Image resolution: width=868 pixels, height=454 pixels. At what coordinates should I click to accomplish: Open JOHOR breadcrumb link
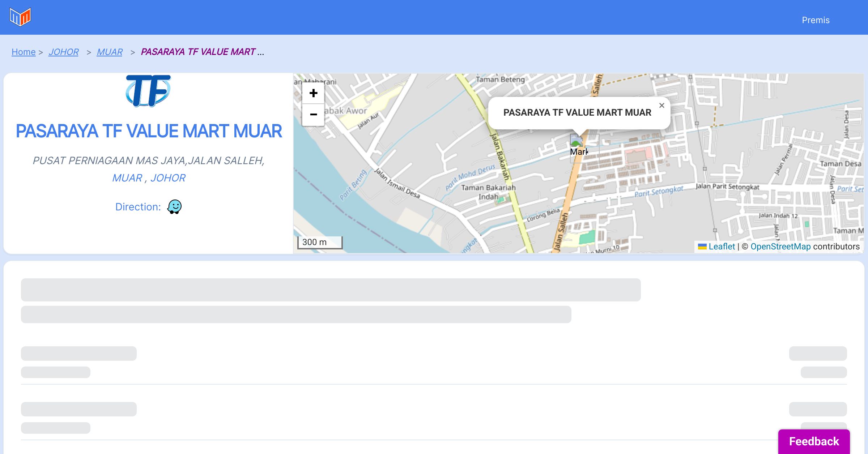click(x=64, y=52)
